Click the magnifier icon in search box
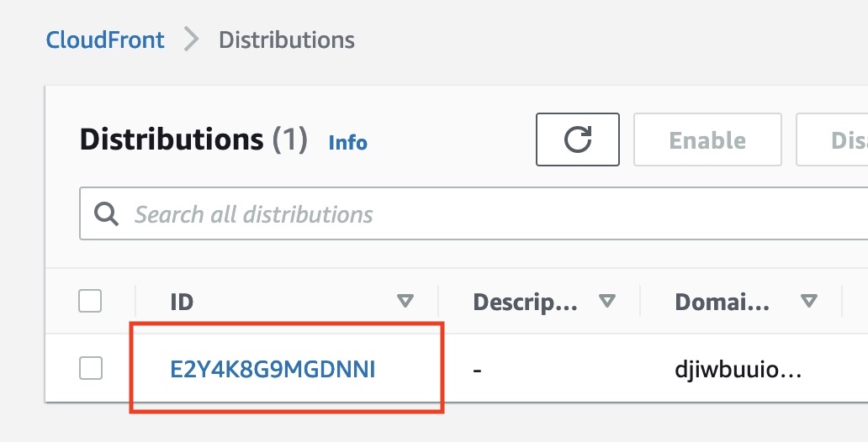Screen dimensions: 868x442 click(106, 214)
